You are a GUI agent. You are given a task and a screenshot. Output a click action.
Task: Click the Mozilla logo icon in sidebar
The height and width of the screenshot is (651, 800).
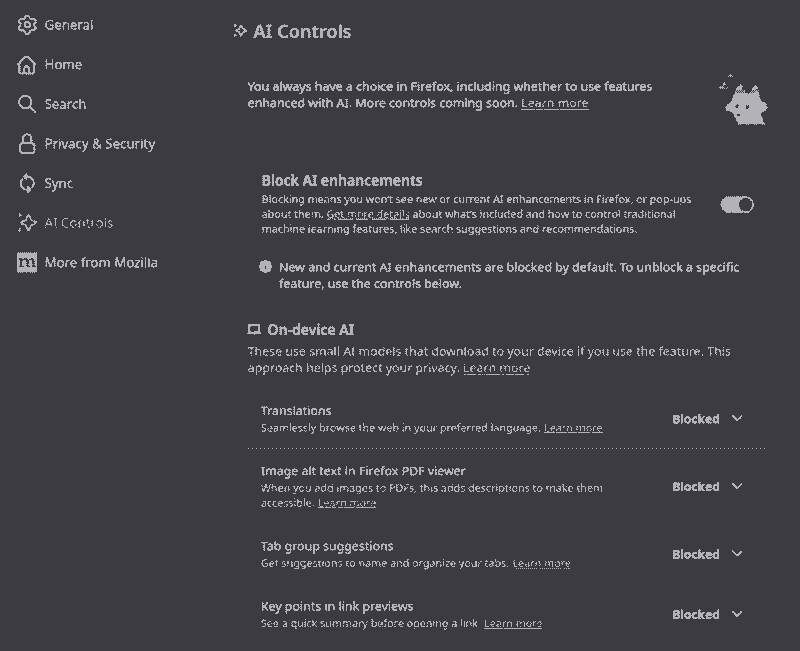(27, 263)
